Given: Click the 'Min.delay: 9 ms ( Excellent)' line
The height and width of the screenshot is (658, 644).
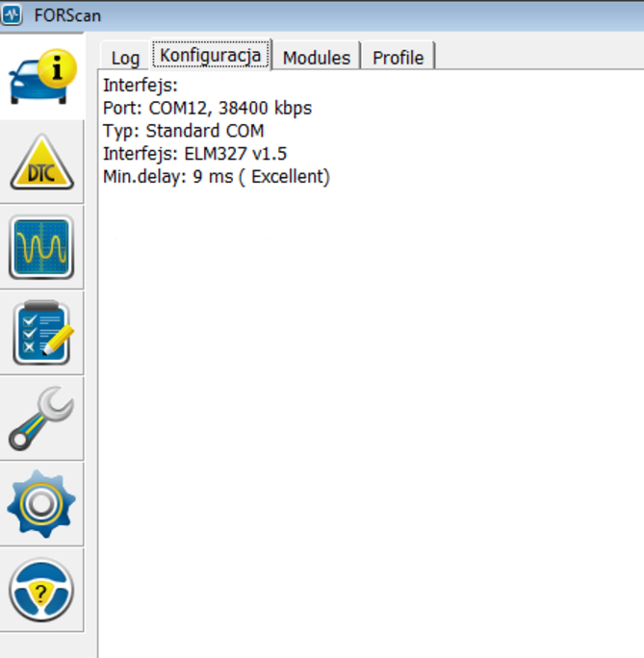Looking at the screenshot, I should click(x=217, y=176).
